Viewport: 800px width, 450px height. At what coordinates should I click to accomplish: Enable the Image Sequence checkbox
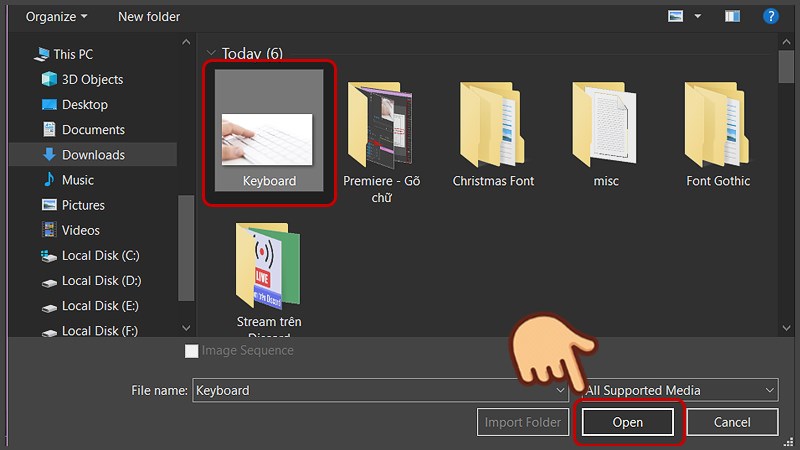click(x=192, y=351)
